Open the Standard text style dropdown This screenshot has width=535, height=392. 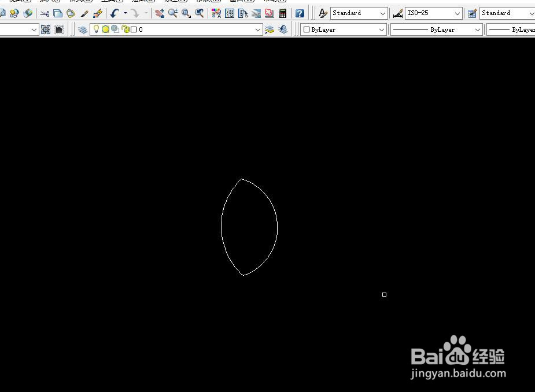pos(359,13)
